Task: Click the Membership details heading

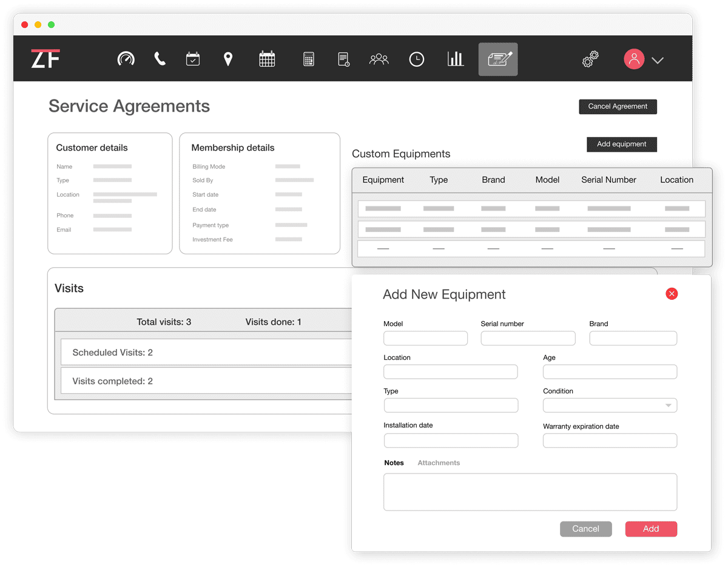Action: pyautogui.click(x=233, y=148)
